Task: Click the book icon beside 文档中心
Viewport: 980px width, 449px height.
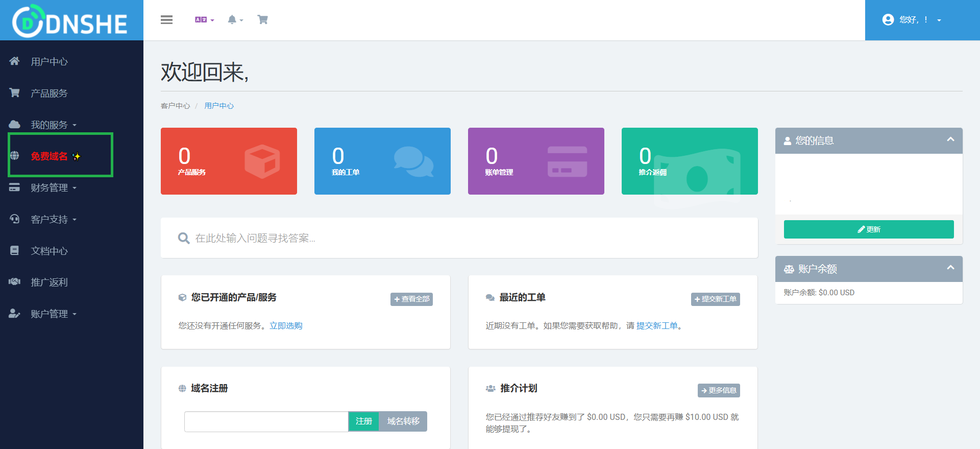Action: (x=14, y=250)
